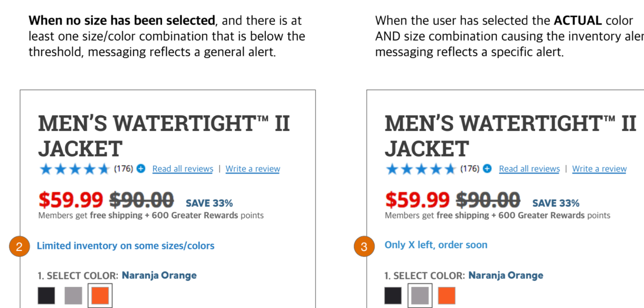
Task: Click 'Limited inventory on some sizes/colors' message
Action: [126, 246]
